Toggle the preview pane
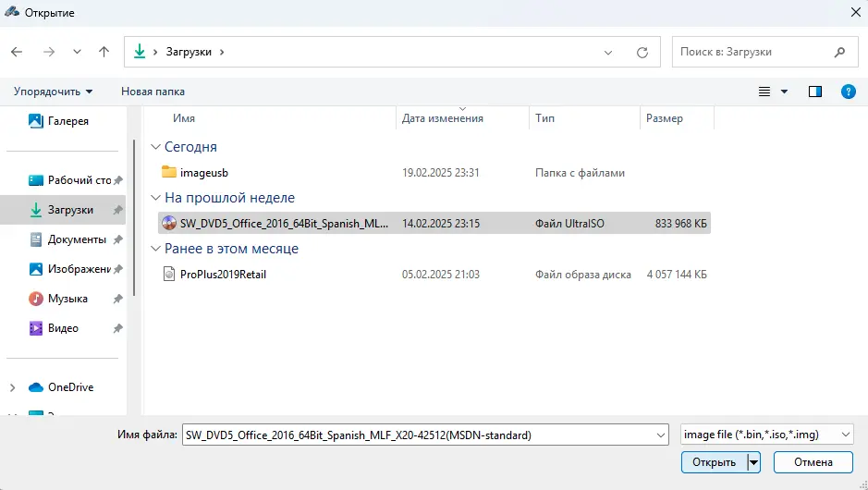The width and height of the screenshot is (868, 490). point(815,92)
